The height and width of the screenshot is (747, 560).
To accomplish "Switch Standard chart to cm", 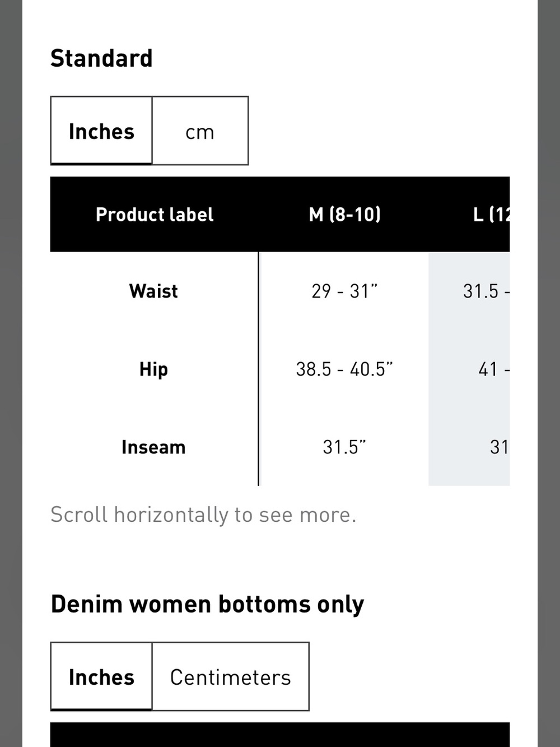I will tap(200, 131).
